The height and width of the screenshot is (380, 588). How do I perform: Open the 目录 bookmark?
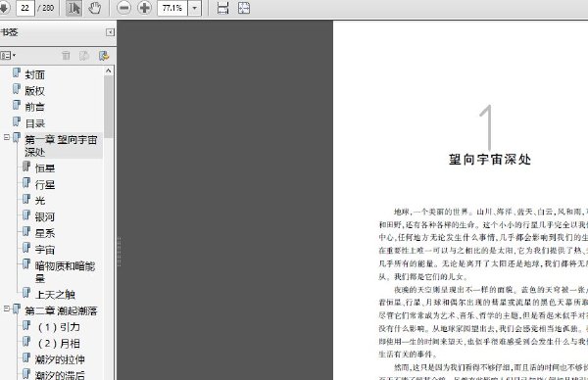(x=35, y=123)
